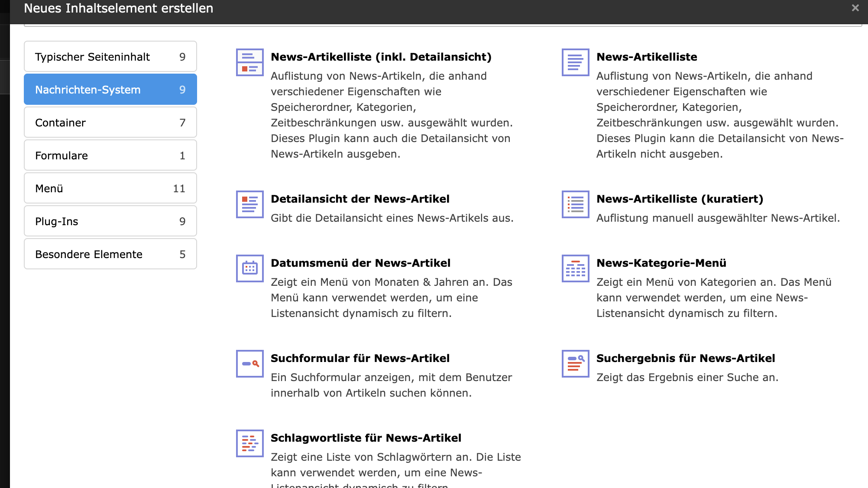
Task: Open the Typischer Seiteninhalt tab
Action: [110, 57]
